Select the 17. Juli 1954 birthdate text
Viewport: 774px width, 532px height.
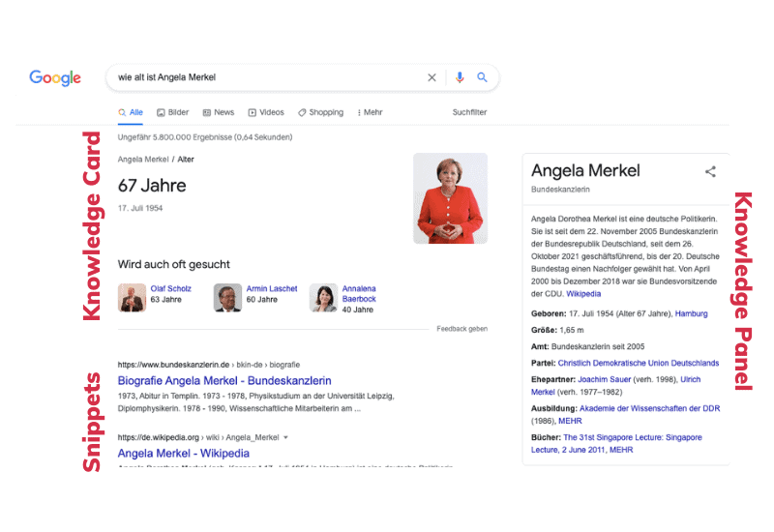140,208
